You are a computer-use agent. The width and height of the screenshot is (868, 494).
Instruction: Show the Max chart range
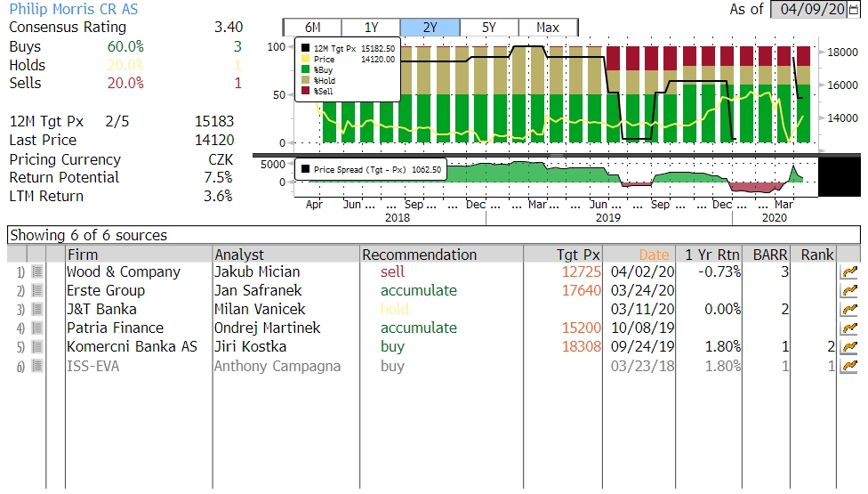click(x=548, y=27)
